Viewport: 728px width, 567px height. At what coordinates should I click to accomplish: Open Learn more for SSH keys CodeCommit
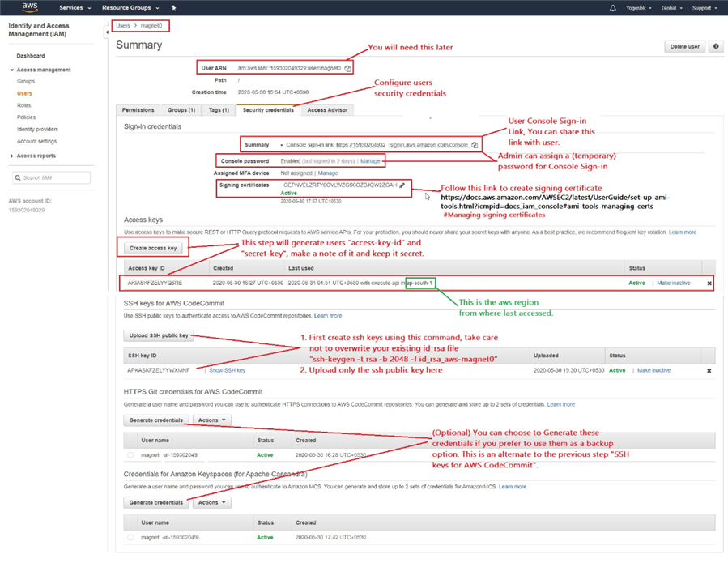tap(328, 316)
